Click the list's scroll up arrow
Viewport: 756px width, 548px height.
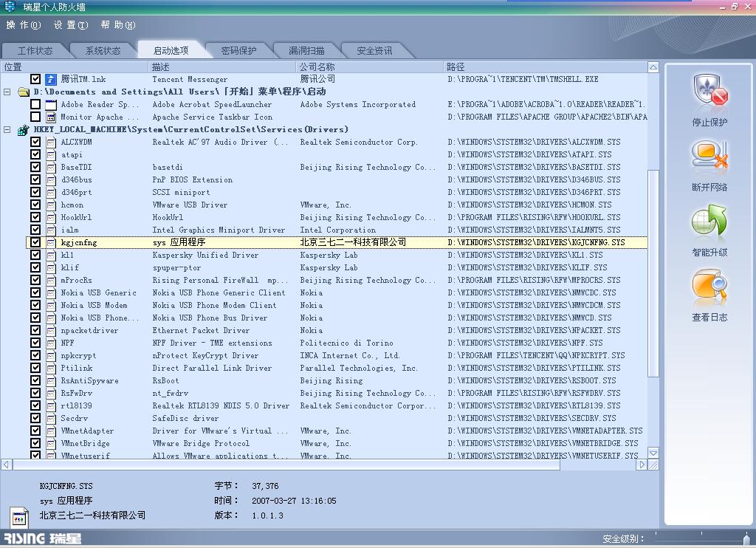pyautogui.click(x=653, y=67)
